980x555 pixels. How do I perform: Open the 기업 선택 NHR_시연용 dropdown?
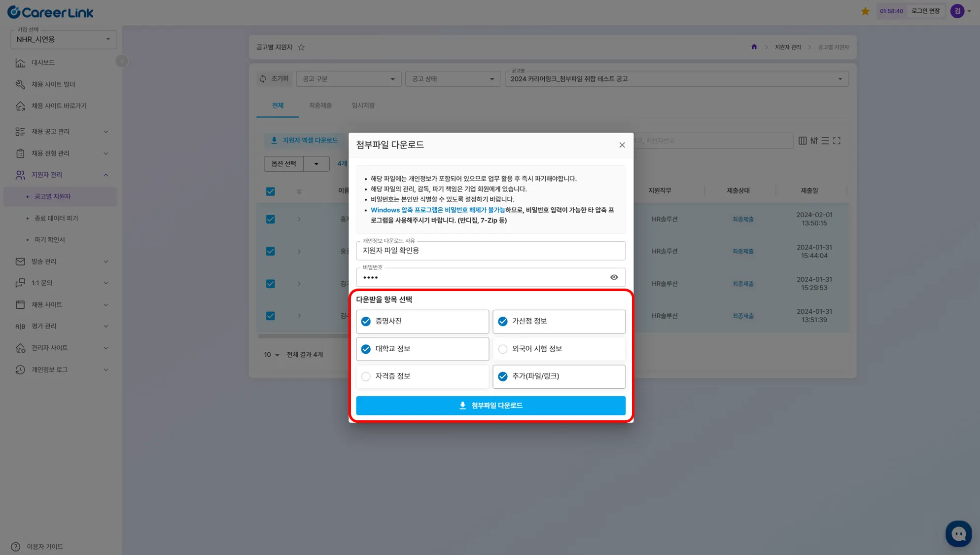coord(64,39)
